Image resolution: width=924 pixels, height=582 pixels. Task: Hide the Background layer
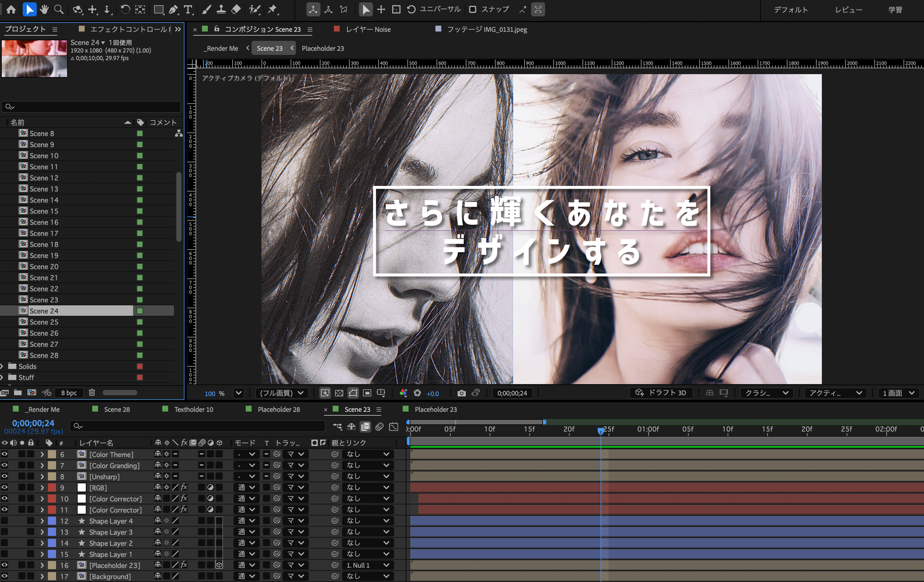[5, 576]
